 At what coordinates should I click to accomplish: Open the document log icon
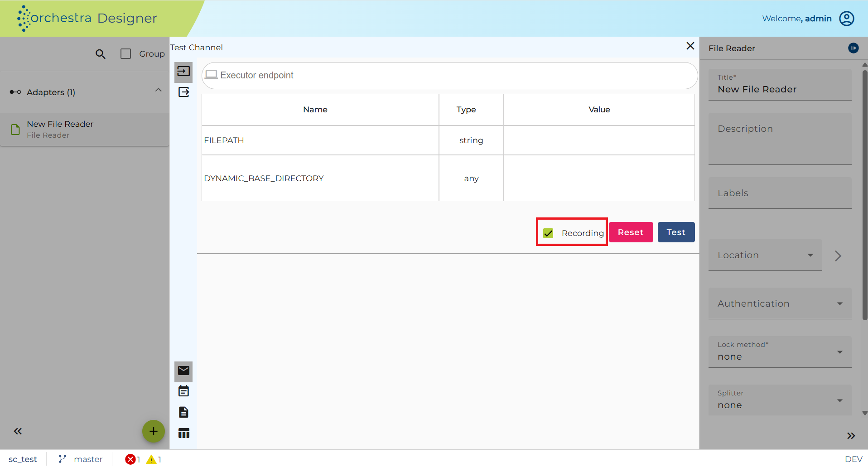click(183, 412)
